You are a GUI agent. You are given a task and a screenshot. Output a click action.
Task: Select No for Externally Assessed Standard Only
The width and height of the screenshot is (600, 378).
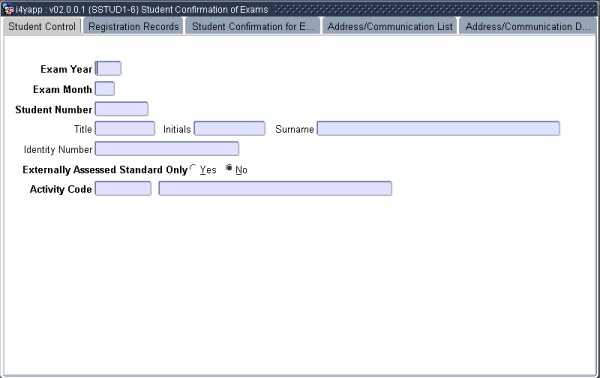[229, 168]
